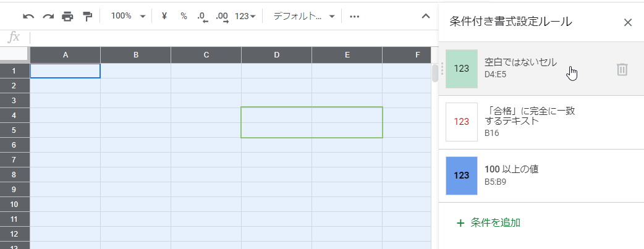
Task: Increase decimal places button
Action: click(222, 17)
